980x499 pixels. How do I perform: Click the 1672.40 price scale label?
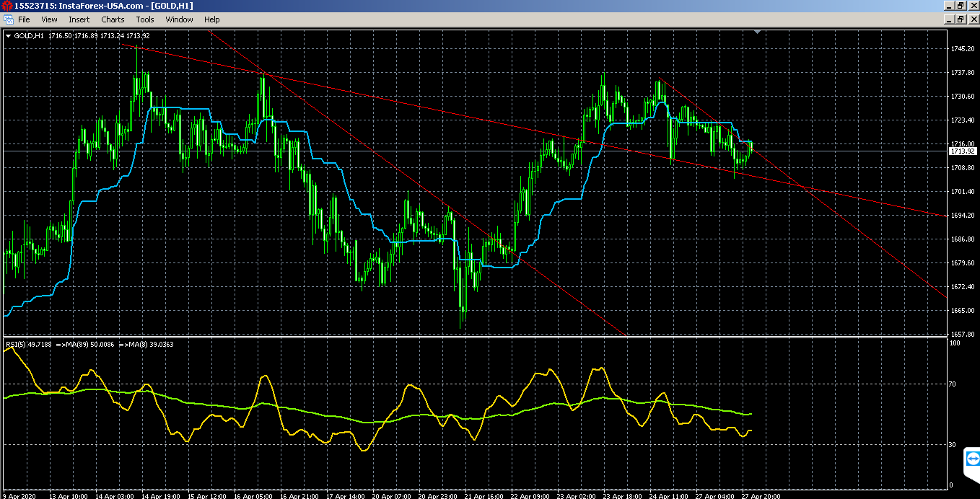963,287
